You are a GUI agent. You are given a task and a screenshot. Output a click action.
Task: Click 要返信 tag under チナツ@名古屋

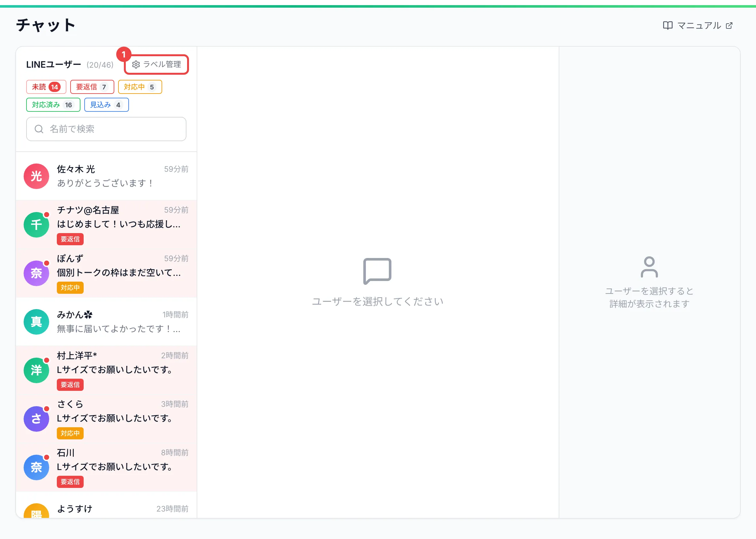coord(70,239)
